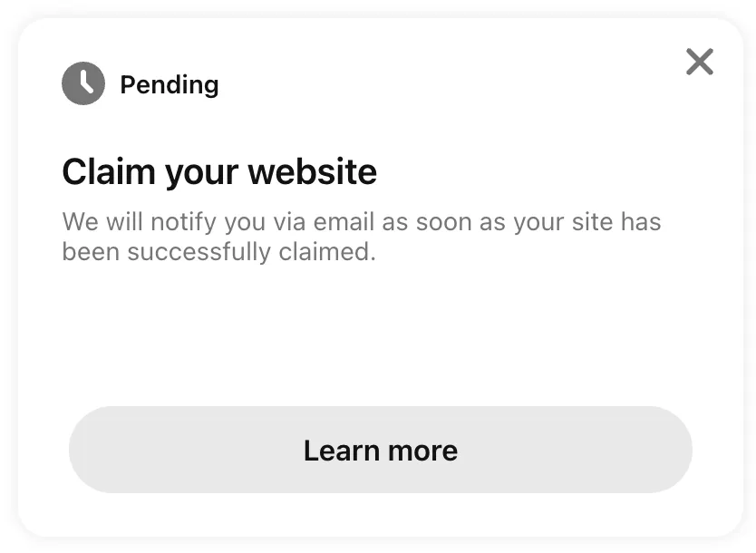Follow the Learn more link button
Viewport: 756px width, 553px height.
click(x=380, y=450)
